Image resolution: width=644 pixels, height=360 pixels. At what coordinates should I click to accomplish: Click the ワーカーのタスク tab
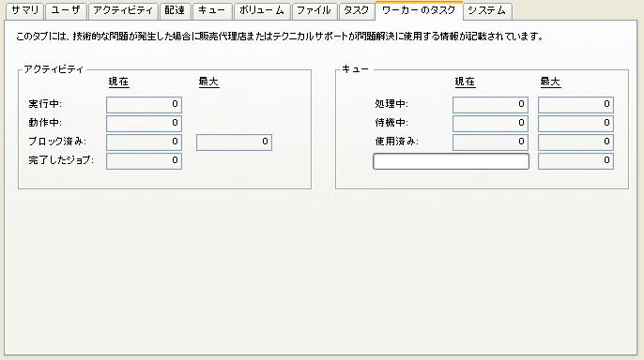point(419,10)
